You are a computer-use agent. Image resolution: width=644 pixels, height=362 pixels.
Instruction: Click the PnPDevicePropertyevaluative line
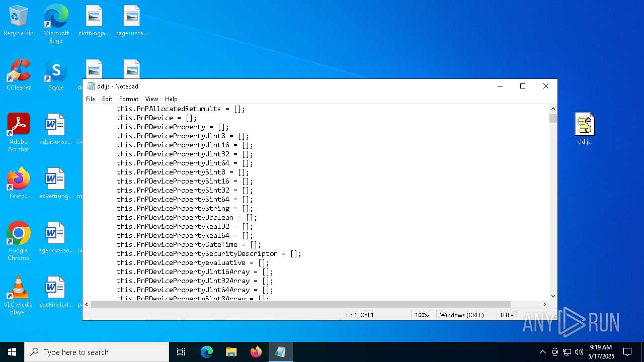pyautogui.click(x=193, y=262)
